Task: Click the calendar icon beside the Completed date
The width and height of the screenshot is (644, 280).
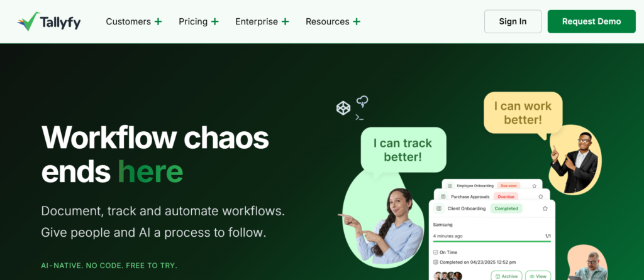Action: 436,262
